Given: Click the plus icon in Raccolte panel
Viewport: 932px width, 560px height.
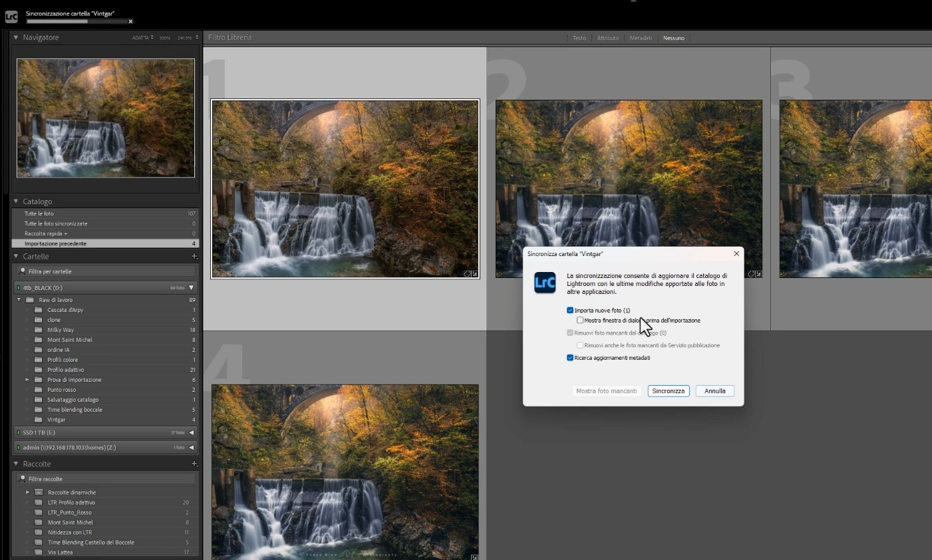Looking at the screenshot, I should point(194,464).
